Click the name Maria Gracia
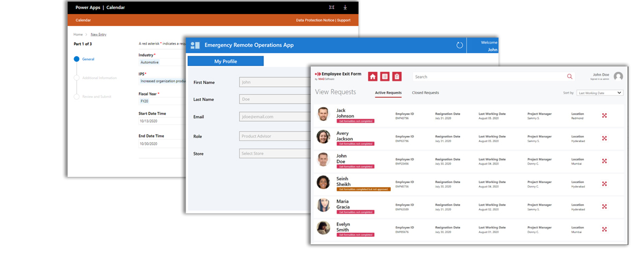 coord(343,204)
